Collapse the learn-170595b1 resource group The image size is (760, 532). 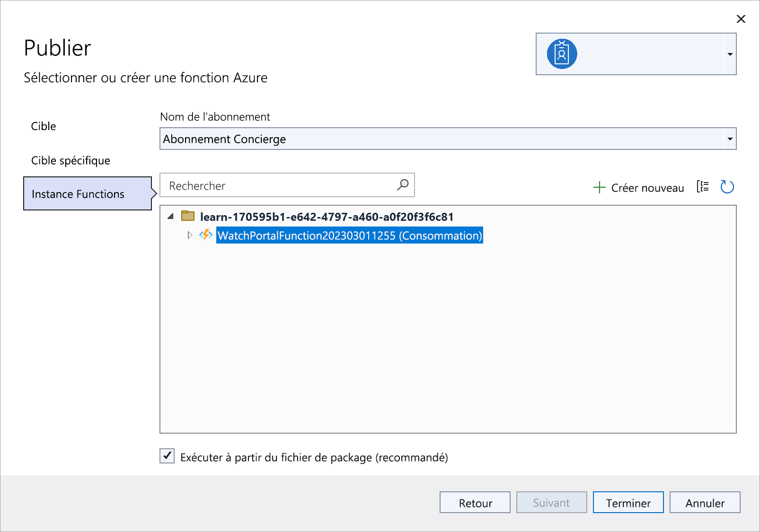tap(171, 217)
